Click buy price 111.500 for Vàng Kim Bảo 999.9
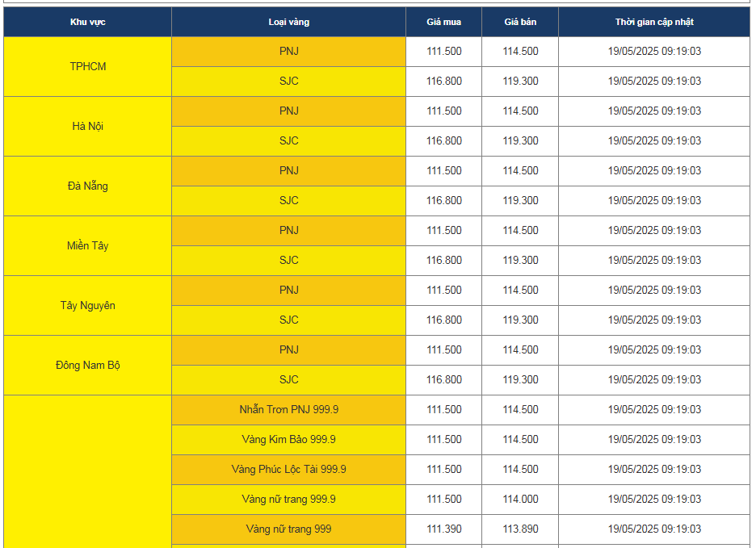This screenshot has width=756, height=548. tap(443, 440)
